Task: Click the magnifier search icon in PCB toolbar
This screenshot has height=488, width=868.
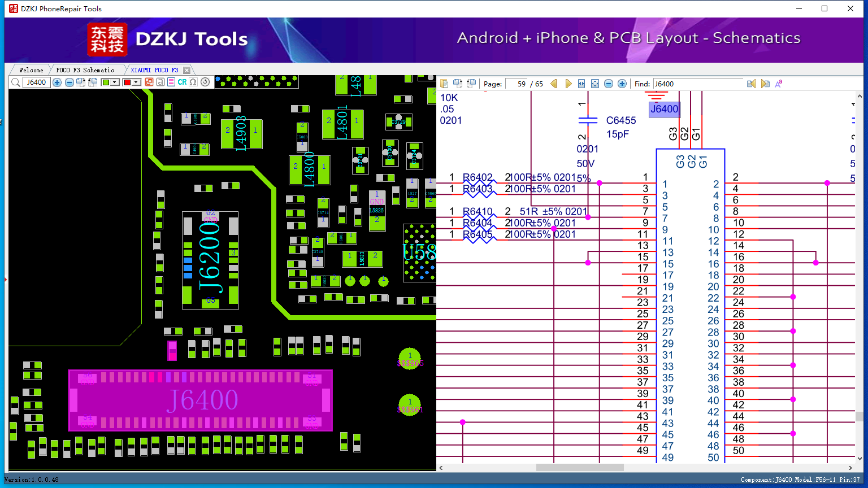Action: point(16,82)
